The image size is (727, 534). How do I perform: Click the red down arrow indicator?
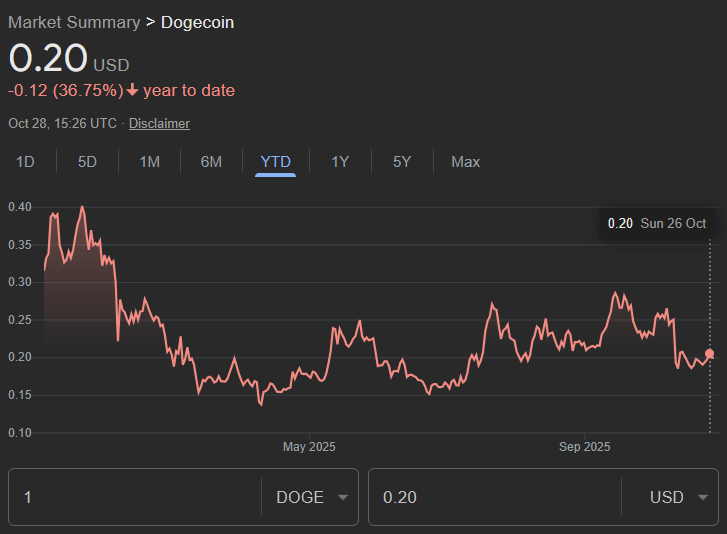point(132,91)
